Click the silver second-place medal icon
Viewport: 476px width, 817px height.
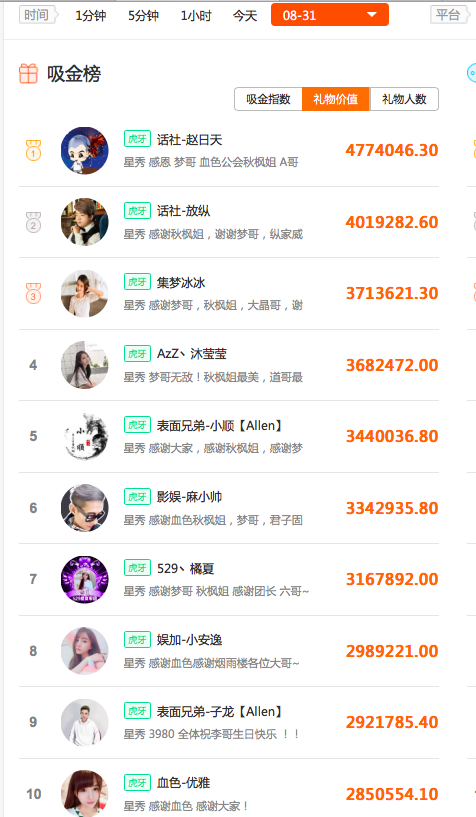pos(33,222)
